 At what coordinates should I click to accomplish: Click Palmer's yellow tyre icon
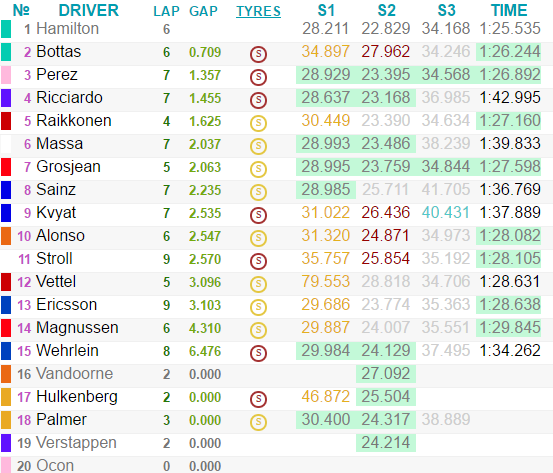[x=258, y=422]
